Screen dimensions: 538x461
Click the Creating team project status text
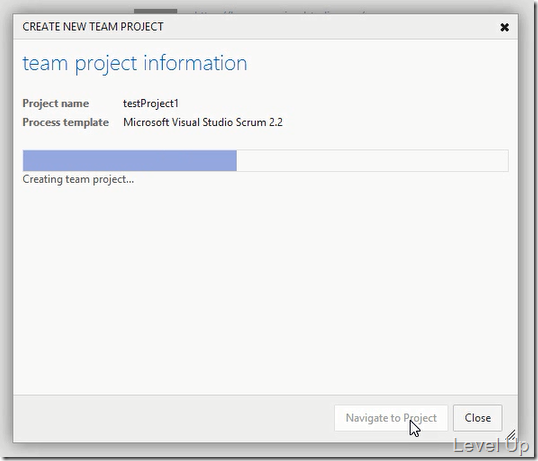tap(78, 179)
